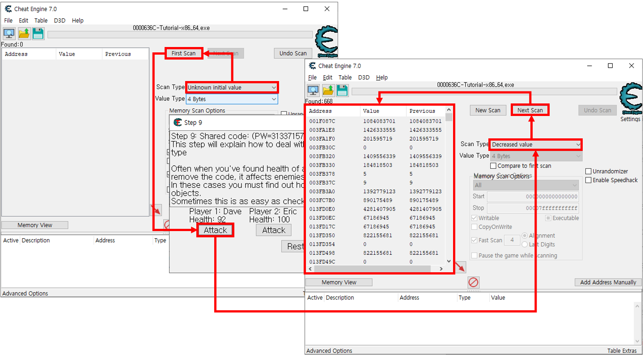Toggle Compare to first scan checkbox
This screenshot has width=644, height=356.
pos(494,166)
